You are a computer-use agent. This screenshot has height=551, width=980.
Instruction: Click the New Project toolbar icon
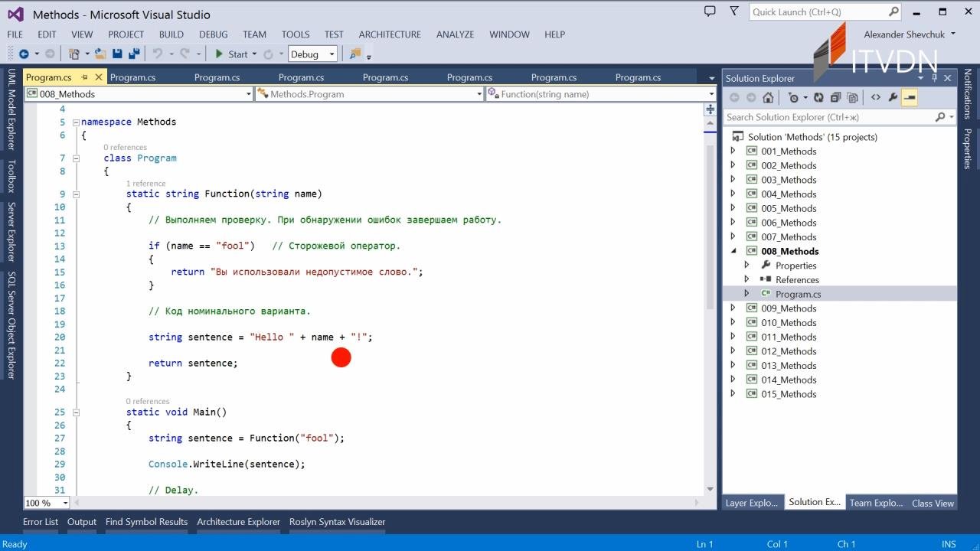[74, 54]
